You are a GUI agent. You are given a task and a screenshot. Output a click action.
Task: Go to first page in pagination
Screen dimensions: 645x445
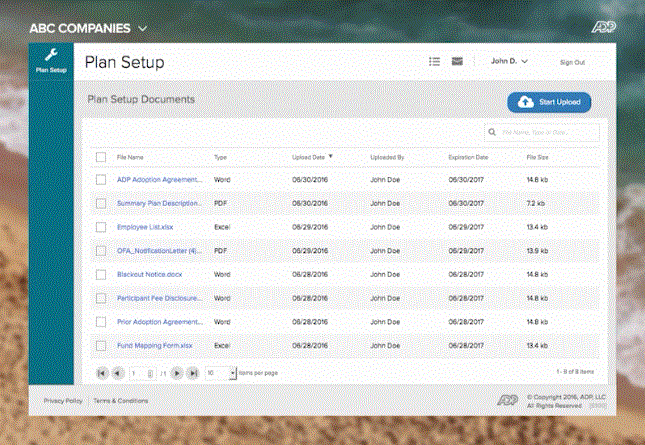(x=102, y=372)
